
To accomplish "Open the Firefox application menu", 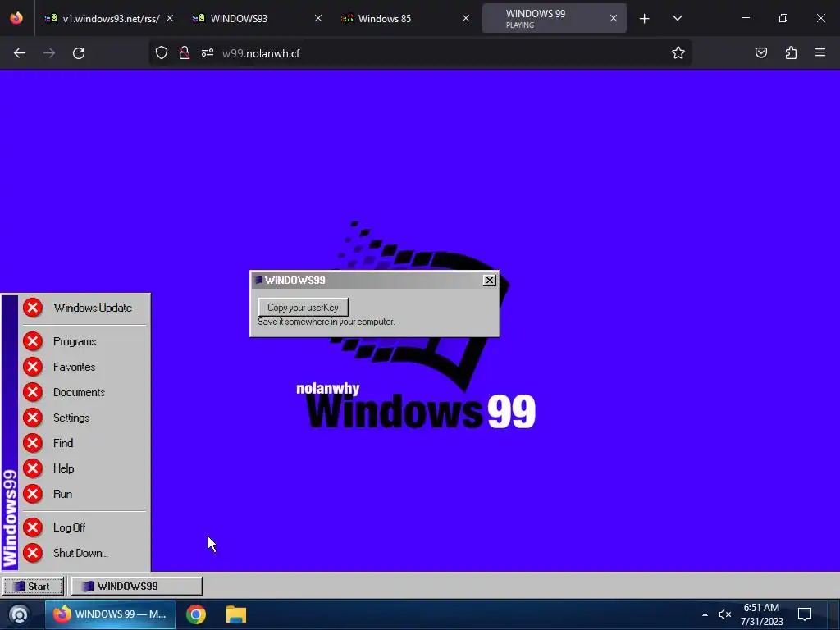I will 819,52.
